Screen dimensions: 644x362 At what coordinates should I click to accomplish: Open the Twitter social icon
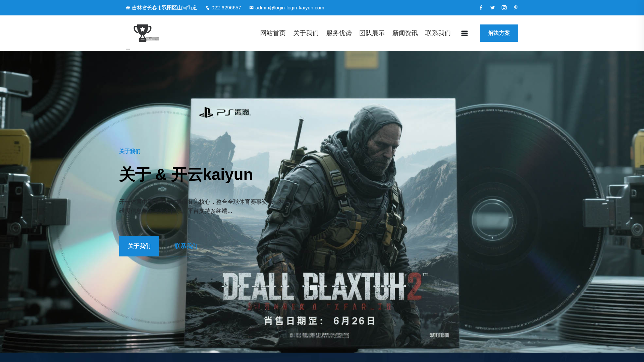[x=492, y=7]
